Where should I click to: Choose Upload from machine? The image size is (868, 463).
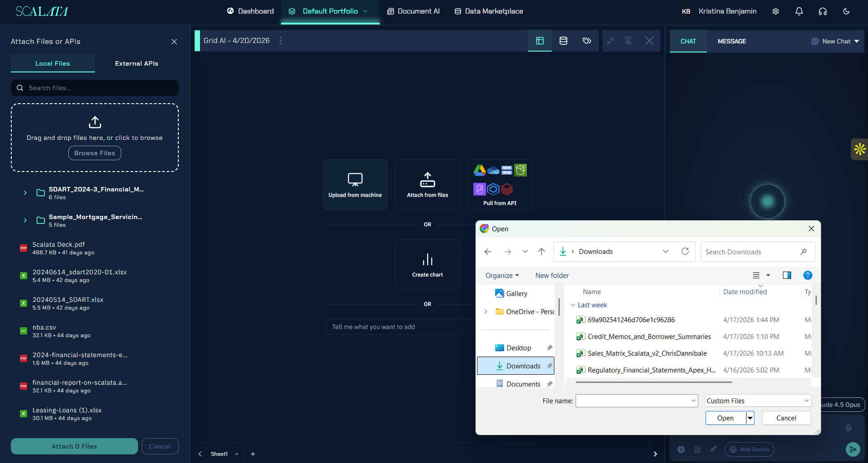pos(355,185)
